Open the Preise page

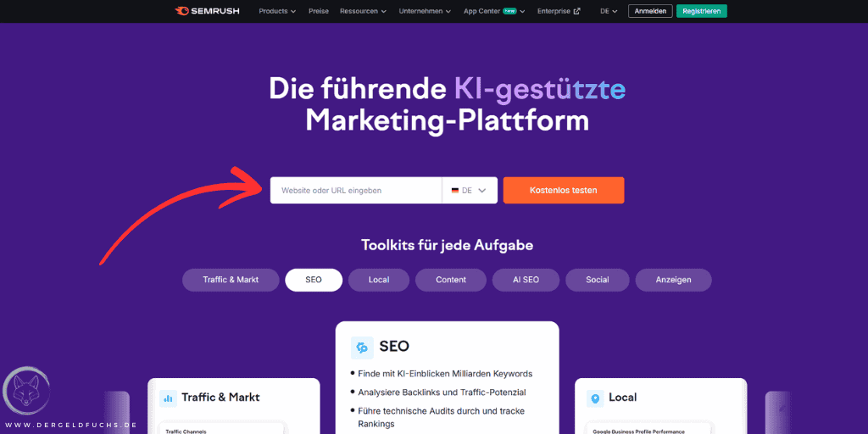point(319,11)
